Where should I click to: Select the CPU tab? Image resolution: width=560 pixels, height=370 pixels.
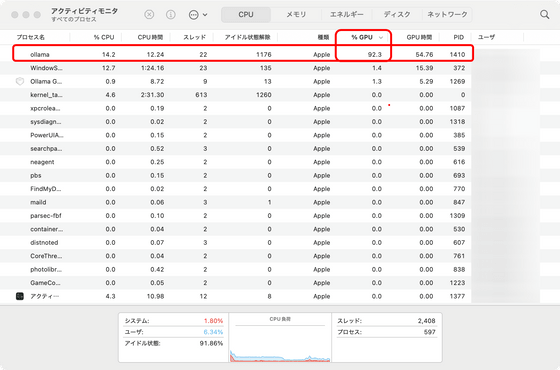point(246,15)
